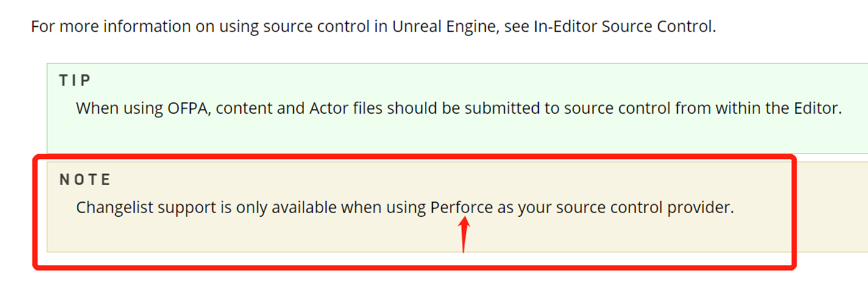Click the TIP heading label
Viewport: 868px width, 299px height.
click(x=75, y=80)
